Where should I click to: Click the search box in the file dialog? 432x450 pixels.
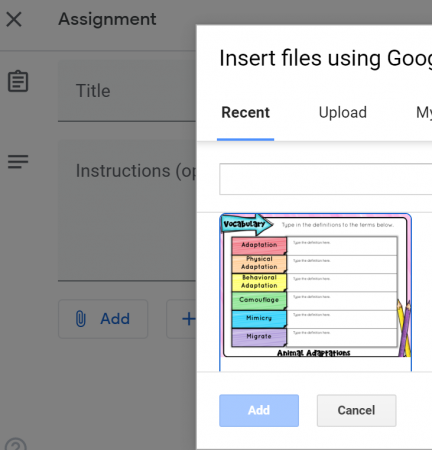coord(326,179)
